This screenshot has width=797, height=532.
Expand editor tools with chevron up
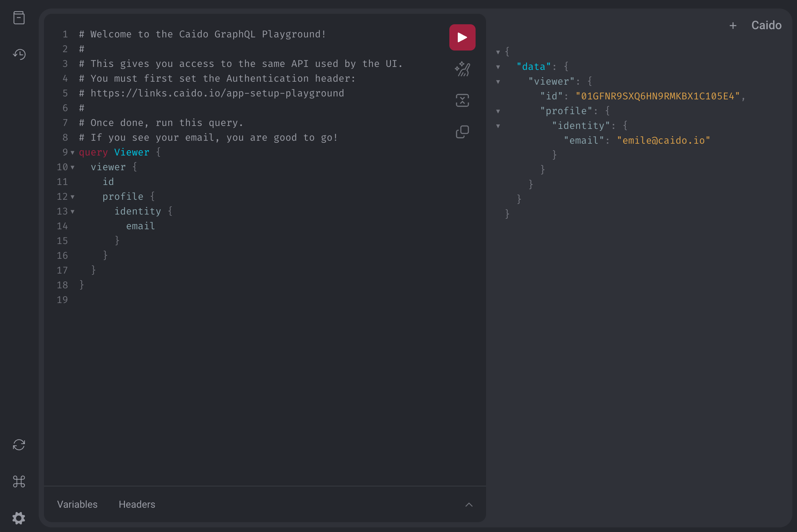(x=469, y=504)
